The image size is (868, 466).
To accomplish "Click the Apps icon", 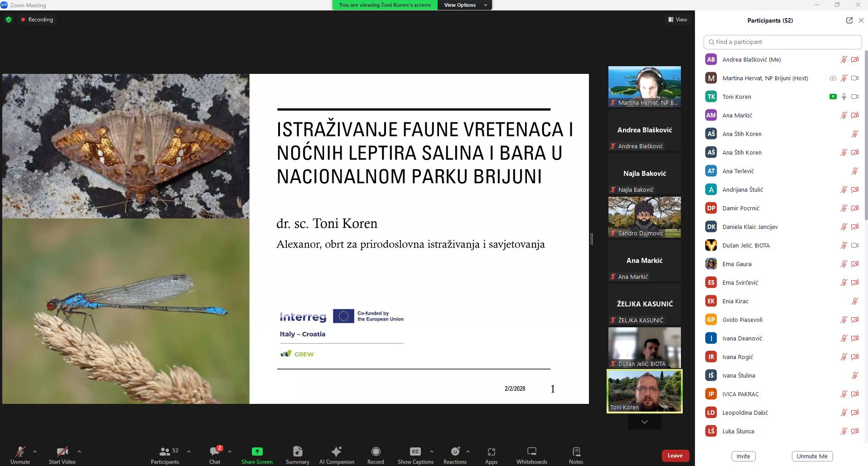I will click(x=491, y=455).
